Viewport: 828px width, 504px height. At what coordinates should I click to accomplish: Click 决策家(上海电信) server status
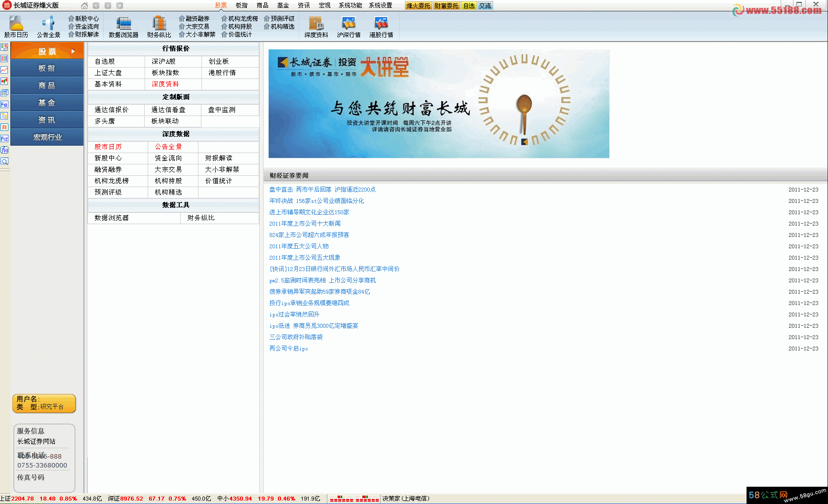406,499
